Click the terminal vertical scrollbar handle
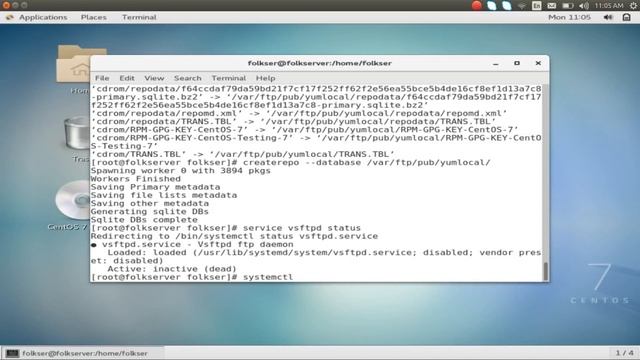Viewport: 640px width, 360px height. [x=546, y=271]
